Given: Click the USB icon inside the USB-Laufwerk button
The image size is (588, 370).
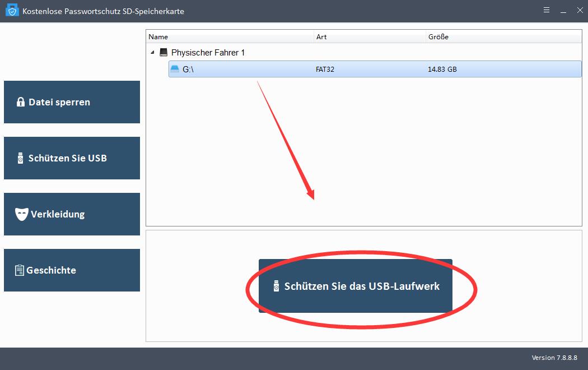Looking at the screenshot, I should tap(276, 286).
